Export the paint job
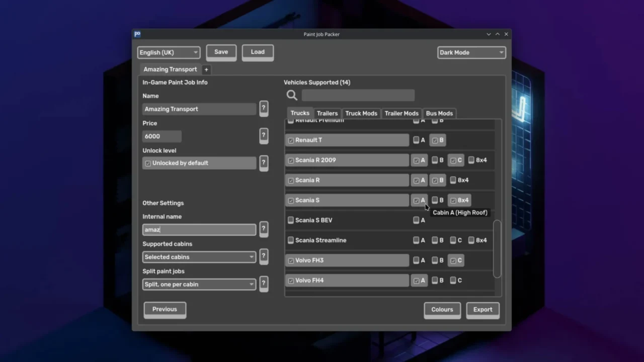This screenshot has height=362, width=644. 483,310
